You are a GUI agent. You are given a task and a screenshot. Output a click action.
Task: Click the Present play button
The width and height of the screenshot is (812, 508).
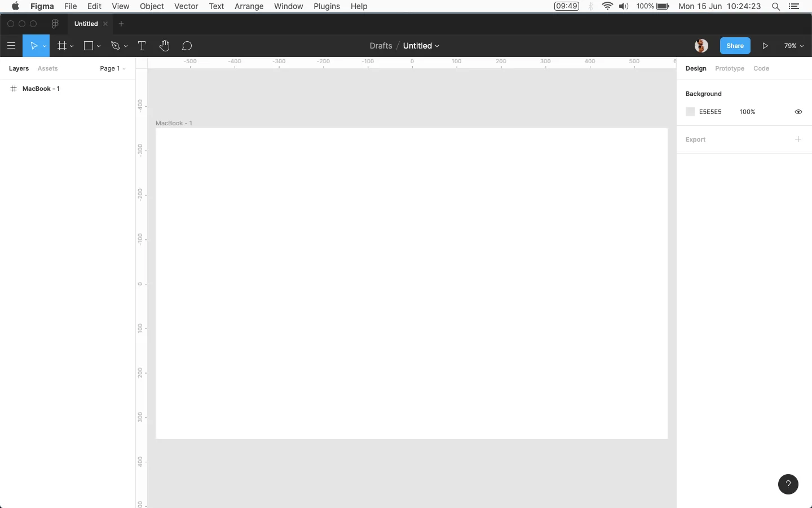(765, 46)
